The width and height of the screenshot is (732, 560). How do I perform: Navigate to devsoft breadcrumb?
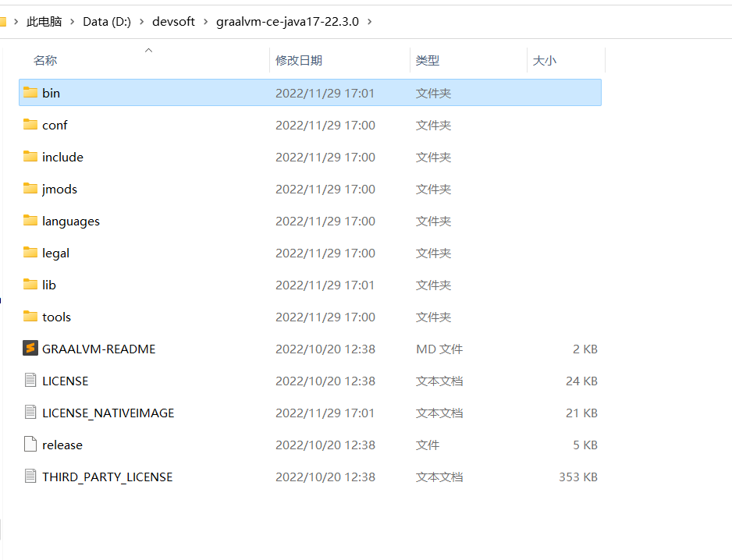pyautogui.click(x=173, y=22)
